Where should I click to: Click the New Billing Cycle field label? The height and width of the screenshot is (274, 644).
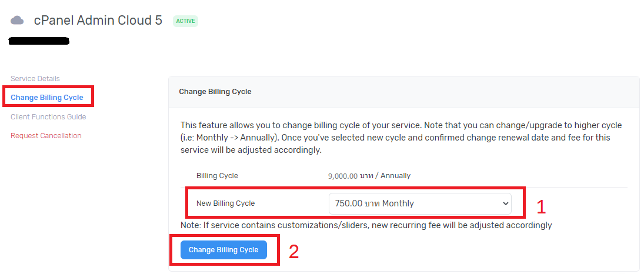coord(226,203)
